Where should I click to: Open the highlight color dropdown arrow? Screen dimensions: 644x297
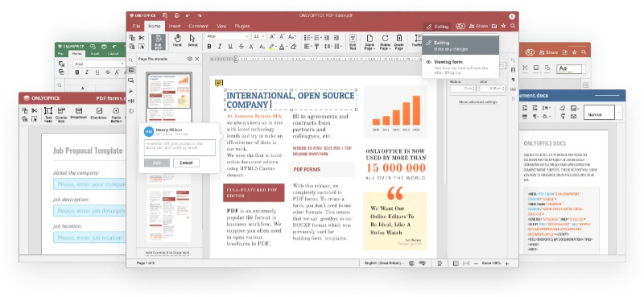point(276,47)
